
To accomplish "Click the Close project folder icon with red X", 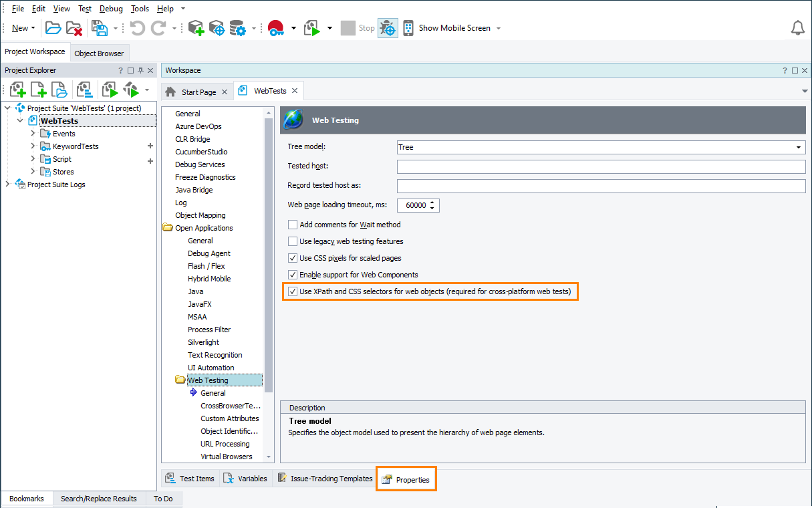I will tap(74, 28).
